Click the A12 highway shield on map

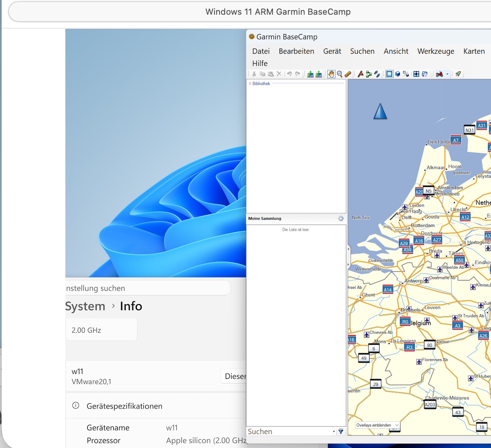[x=465, y=217]
